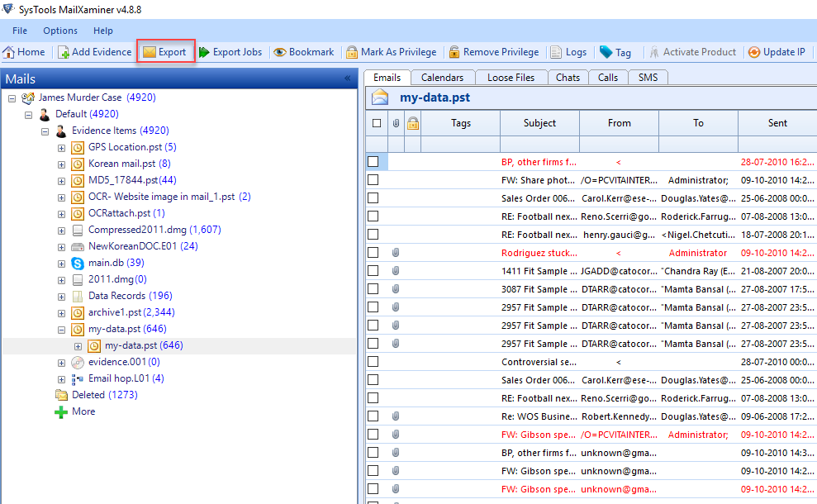Sort by the Subject column header
817x504 pixels.
tap(539, 124)
